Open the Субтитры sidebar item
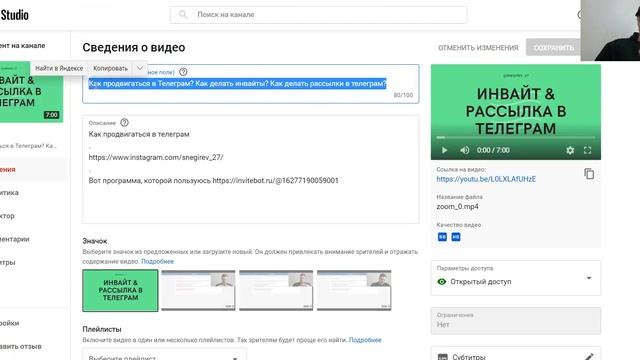The height and width of the screenshot is (360, 640). point(8,262)
